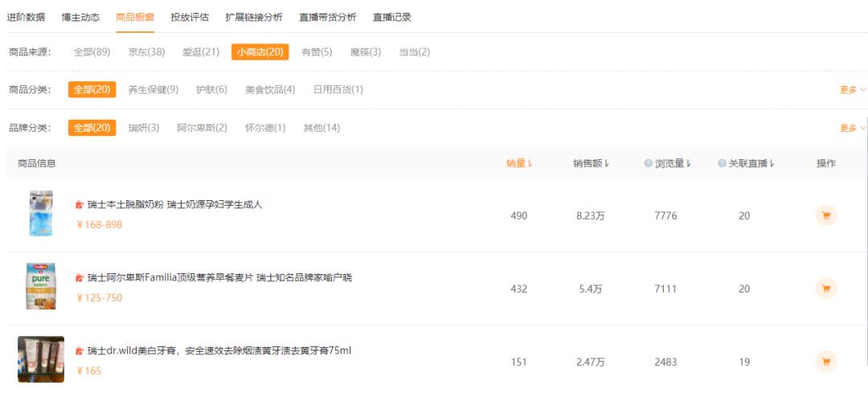868x397 pixels.
Task: Open cart action for dr.wild美白牙膏 row
Action: 826,362
